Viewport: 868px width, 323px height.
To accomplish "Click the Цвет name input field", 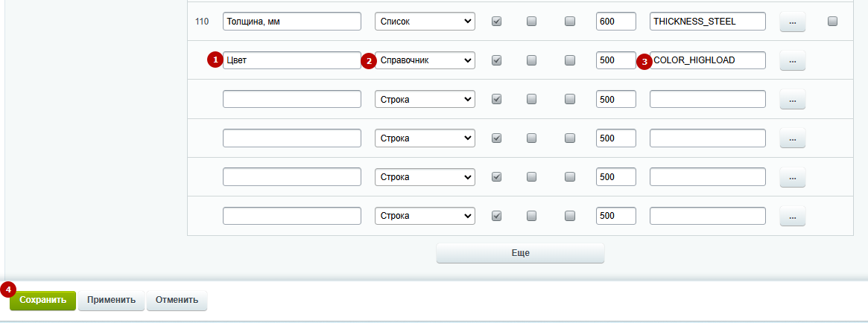I will 292,60.
